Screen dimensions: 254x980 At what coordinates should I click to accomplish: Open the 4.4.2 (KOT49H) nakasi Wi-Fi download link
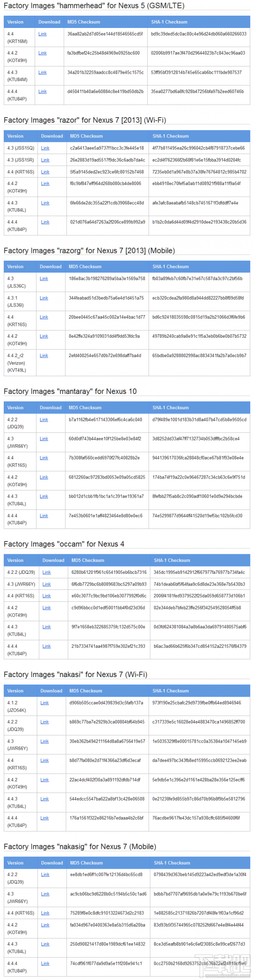(x=44, y=779)
